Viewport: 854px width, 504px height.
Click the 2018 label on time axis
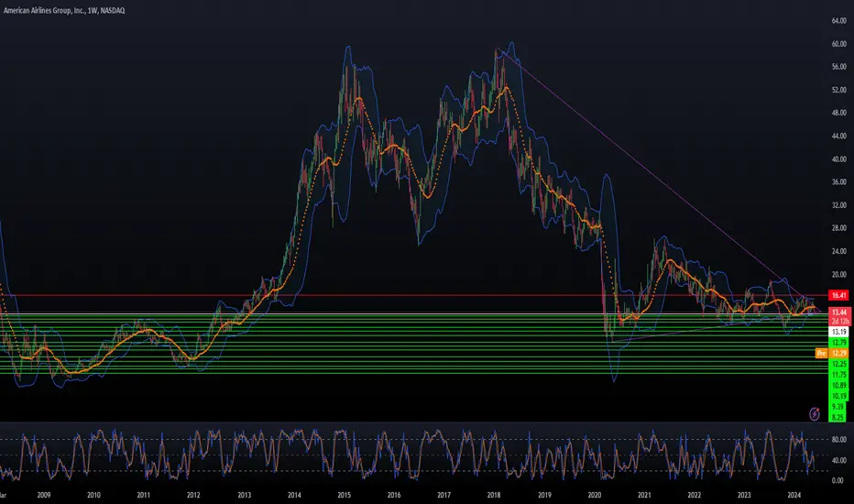point(494,495)
